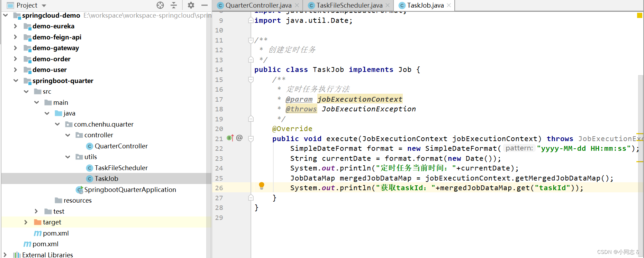Click the jobExecutionContext highlighted parameter name
Viewport: 644px width, 258px height.
click(360, 99)
